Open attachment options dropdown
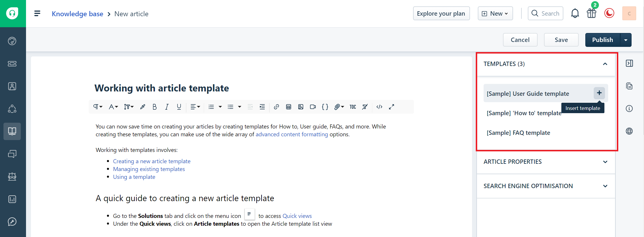644x237 pixels. pos(339,107)
